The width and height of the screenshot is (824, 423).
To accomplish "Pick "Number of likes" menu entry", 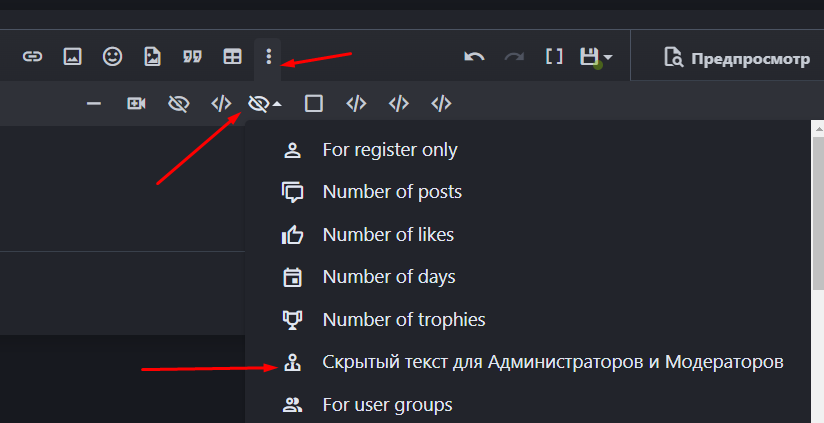I will [388, 235].
